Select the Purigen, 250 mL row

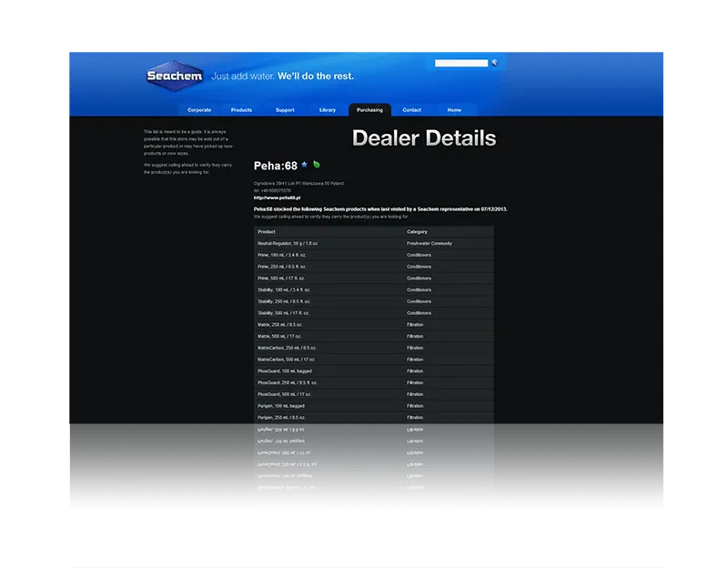(374, 418)
